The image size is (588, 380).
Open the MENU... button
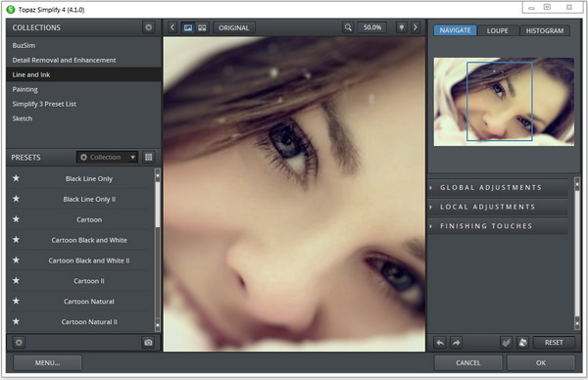coord(47,362)
